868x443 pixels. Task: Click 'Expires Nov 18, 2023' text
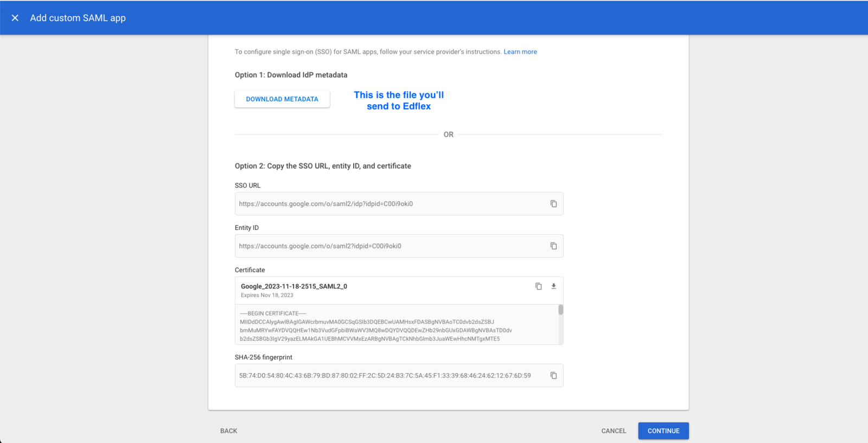267,296
